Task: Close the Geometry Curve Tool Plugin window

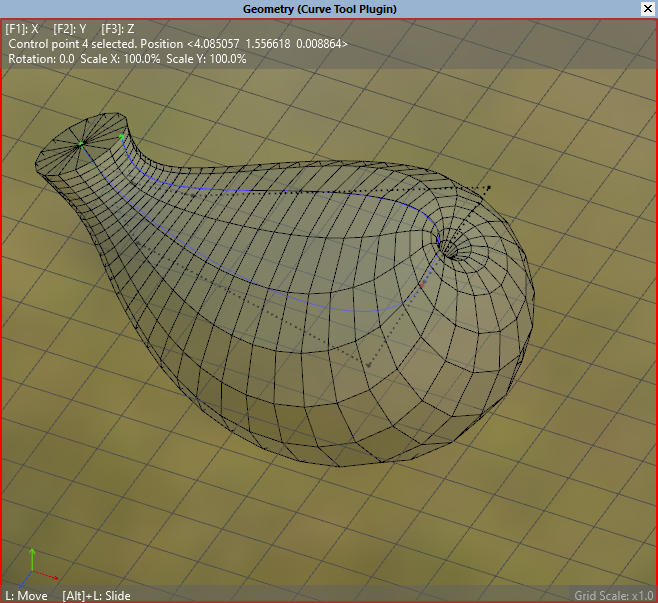Action: 648,9
